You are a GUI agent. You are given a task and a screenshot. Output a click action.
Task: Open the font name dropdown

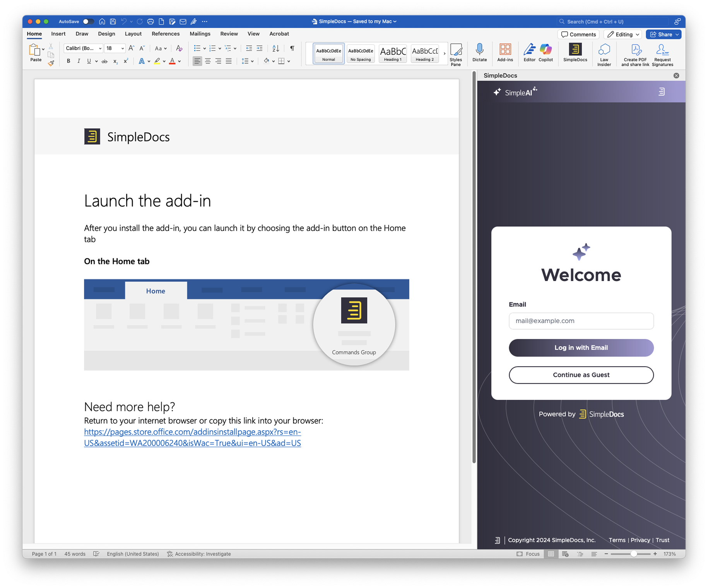pyautogui.click(x=100, y=48)
